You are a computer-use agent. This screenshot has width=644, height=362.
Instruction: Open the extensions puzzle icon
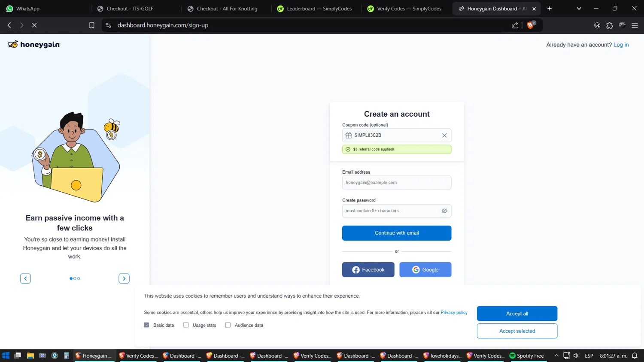(610, 25)
